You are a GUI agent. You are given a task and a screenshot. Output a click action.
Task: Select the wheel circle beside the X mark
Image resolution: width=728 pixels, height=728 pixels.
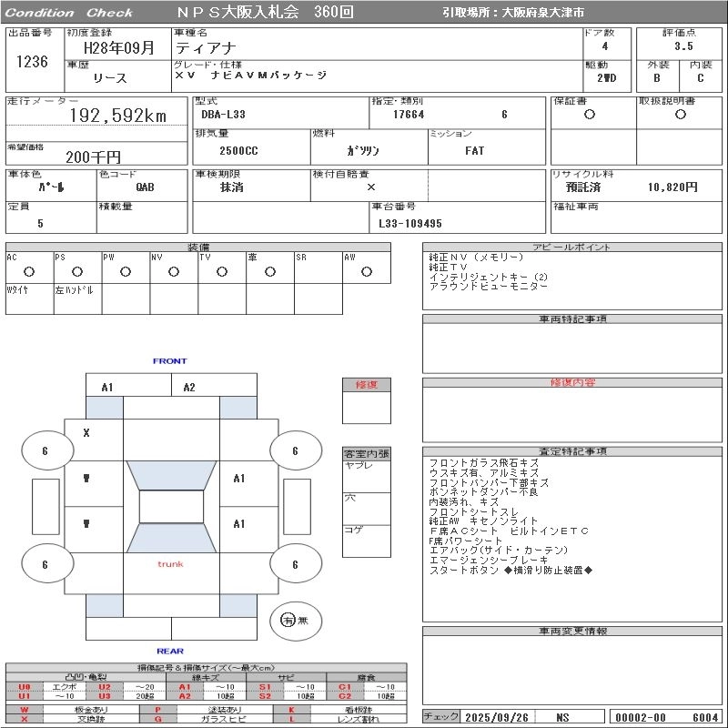(x=45, y=450)
